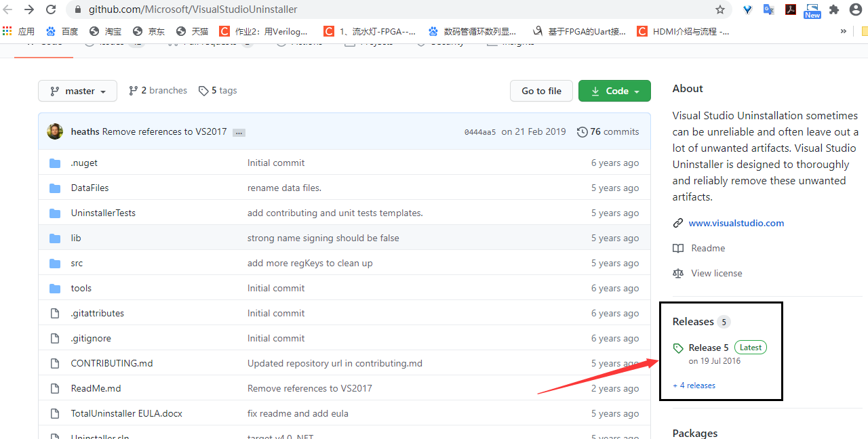View the 5 tags link

click(218, 91)
